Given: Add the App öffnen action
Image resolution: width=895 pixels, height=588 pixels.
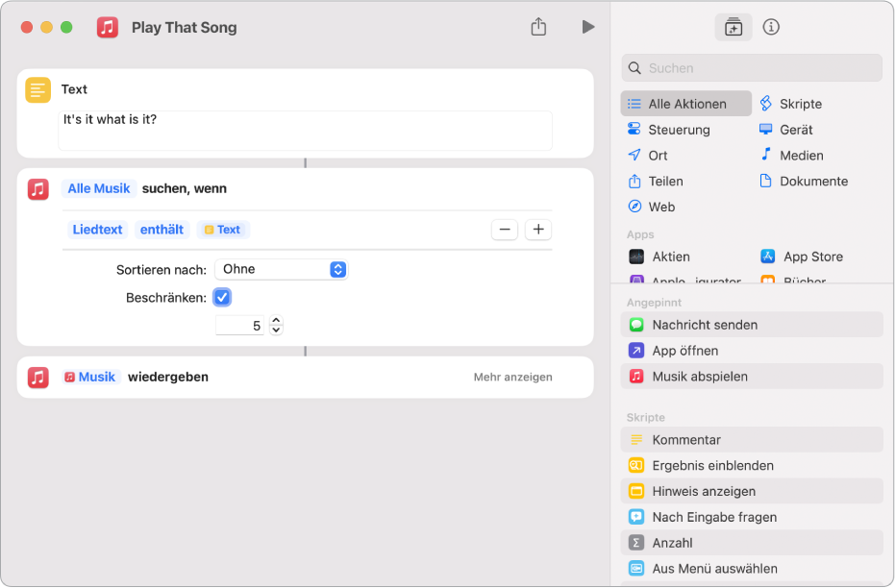Looking at the screenshot, I should tap(752, 351).
